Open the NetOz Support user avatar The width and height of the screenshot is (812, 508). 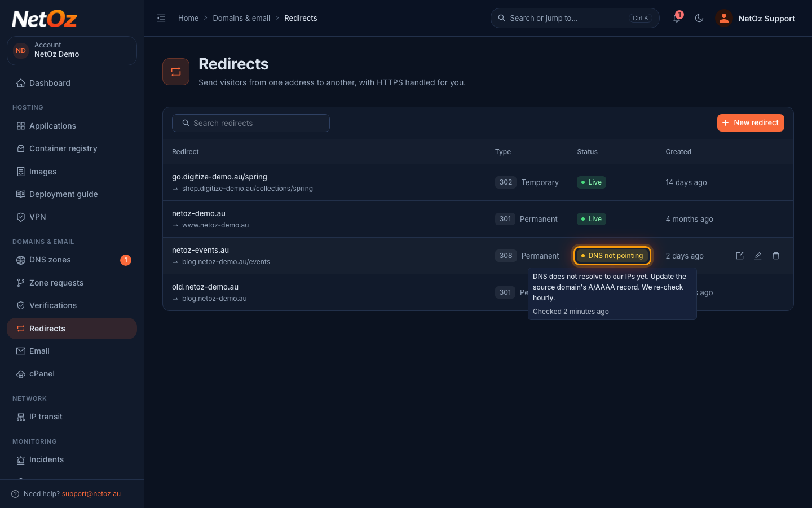723,18
